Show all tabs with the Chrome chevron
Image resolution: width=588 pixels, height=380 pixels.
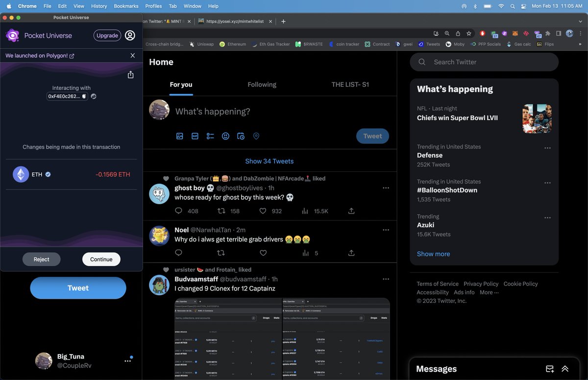[580, 21]
